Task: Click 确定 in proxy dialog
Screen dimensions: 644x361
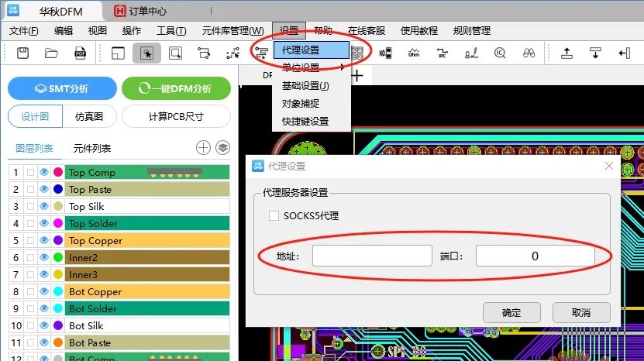Action: (x=511, y=313)
